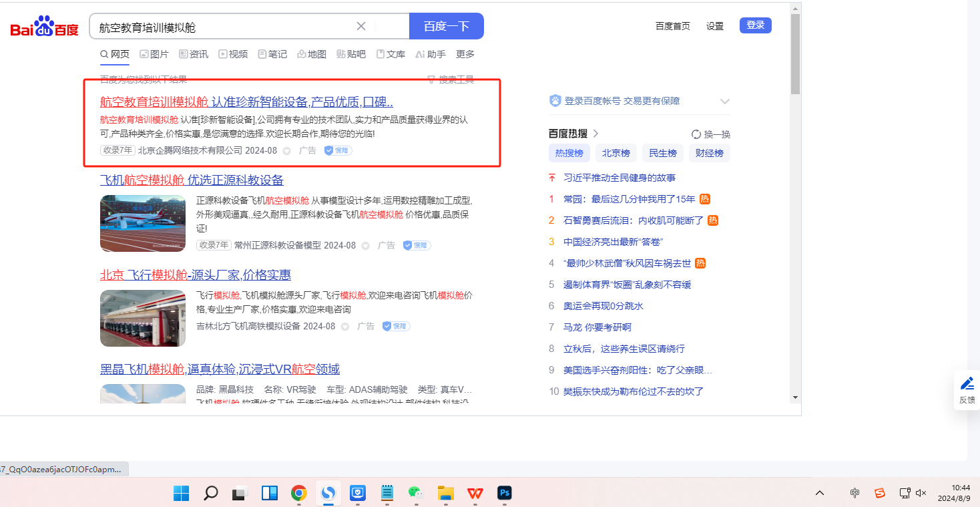Mute or unmute the system volume icon

tap(921, 493)
